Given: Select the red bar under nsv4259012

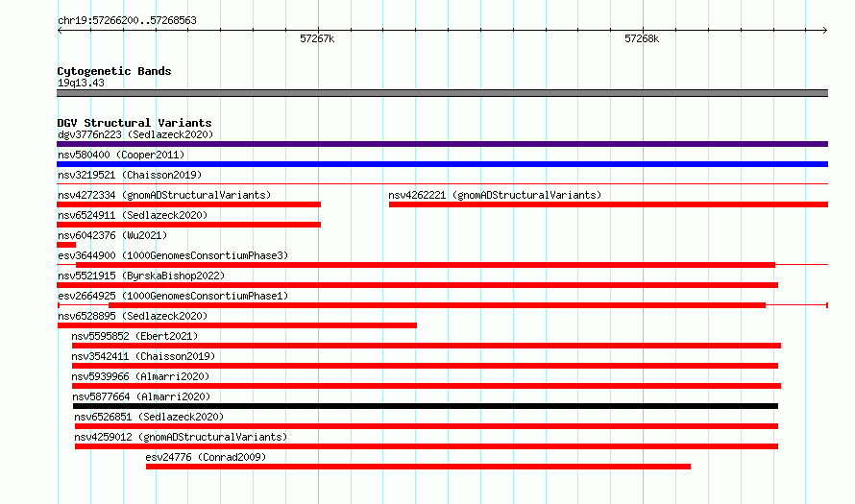Looking at the screenshot, I should 427,446.
